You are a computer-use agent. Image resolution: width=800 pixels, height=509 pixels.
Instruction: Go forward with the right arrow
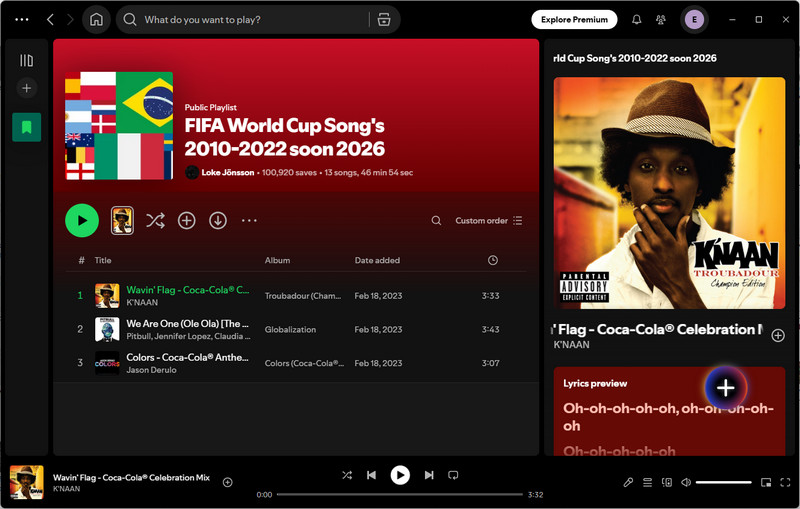click(x=70, y=19)
